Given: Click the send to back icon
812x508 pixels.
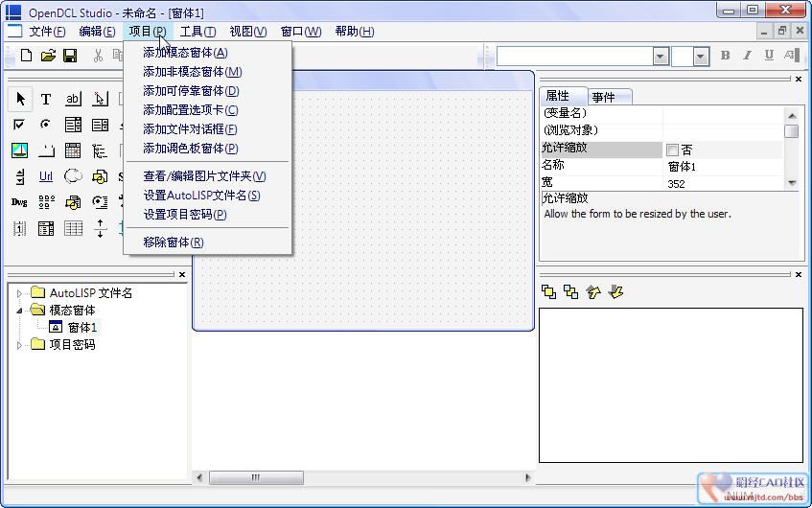Looking at the screenshot, I should [x=571, y=292].
